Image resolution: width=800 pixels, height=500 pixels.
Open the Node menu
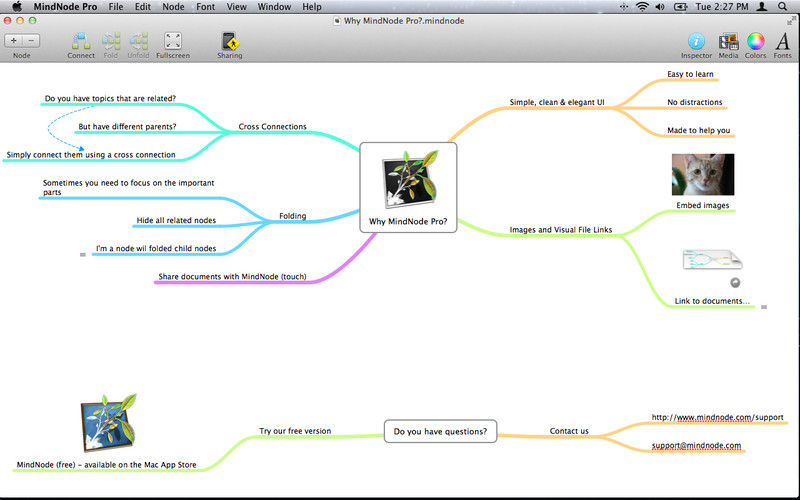click(x=173, y=7)
